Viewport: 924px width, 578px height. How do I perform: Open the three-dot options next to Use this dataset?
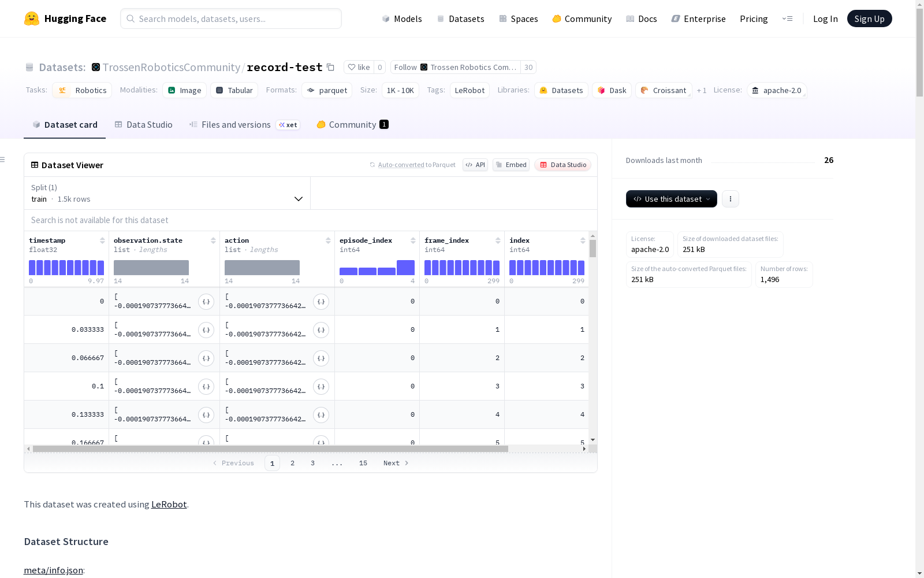click(731, 199)
